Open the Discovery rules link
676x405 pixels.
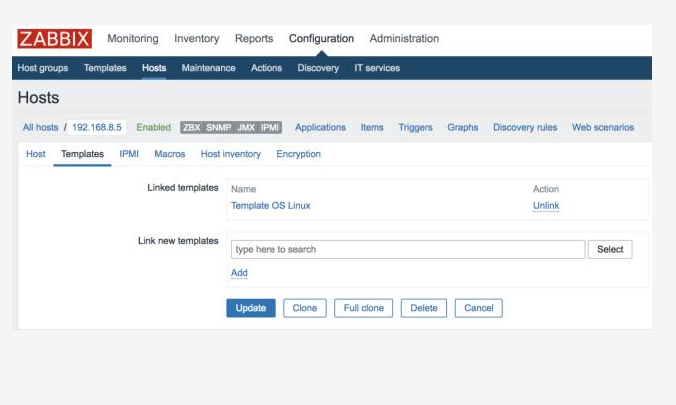tap(525, 127)
